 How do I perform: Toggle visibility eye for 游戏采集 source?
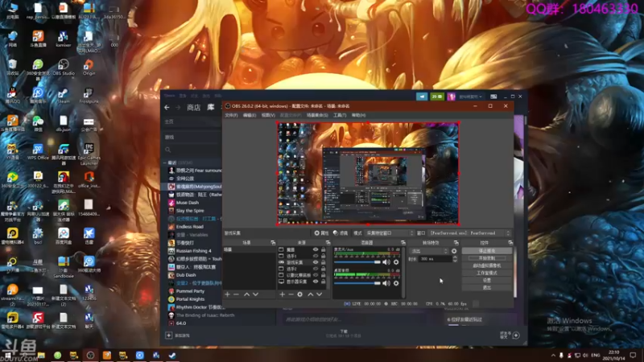click(x=316, y=262)
